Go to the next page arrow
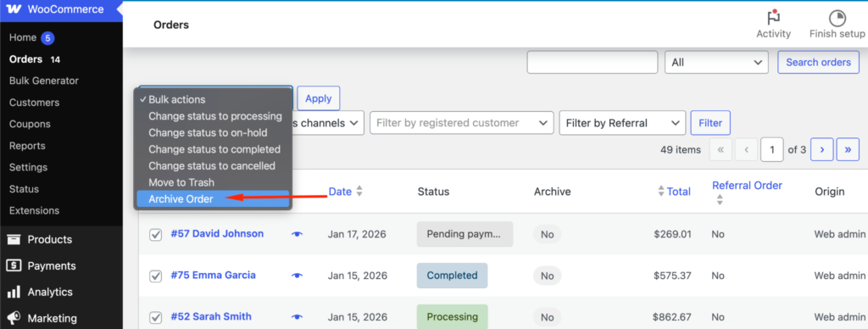 click(x=822, y=149)
